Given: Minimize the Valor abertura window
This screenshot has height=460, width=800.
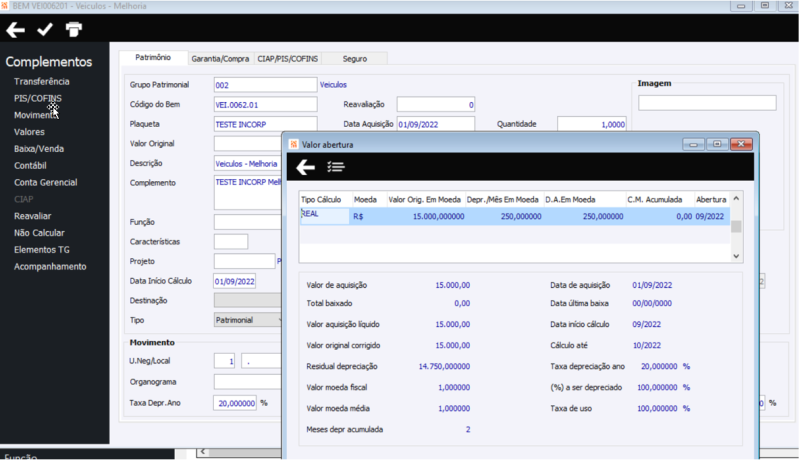Looking at the screenshot, I should click(693, 144).
